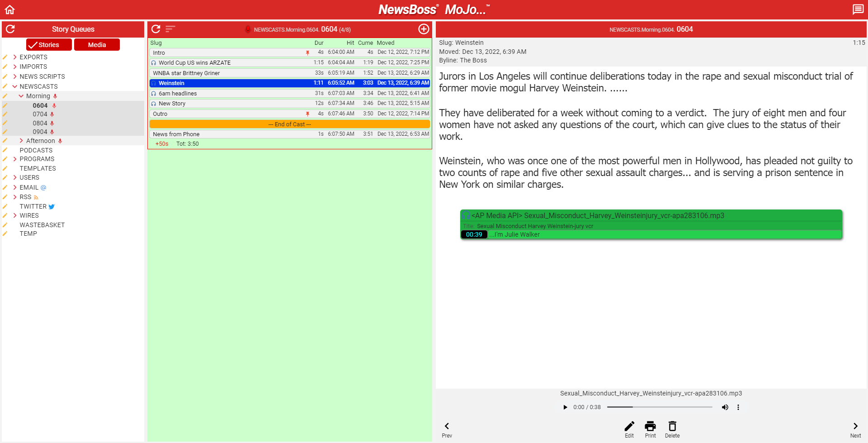The image size is (868, 443).
Task: Select the News from Phone row
Action: coord(290,134)
